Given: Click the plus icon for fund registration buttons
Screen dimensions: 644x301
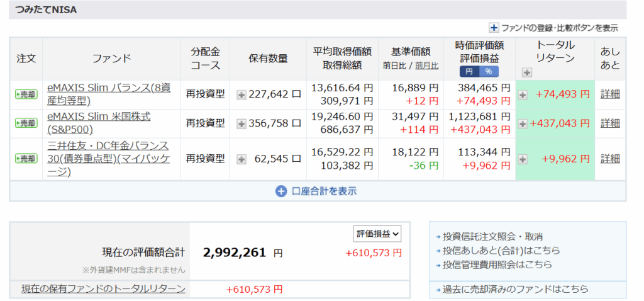Looking at the screenshot, I should click(493, 28).
